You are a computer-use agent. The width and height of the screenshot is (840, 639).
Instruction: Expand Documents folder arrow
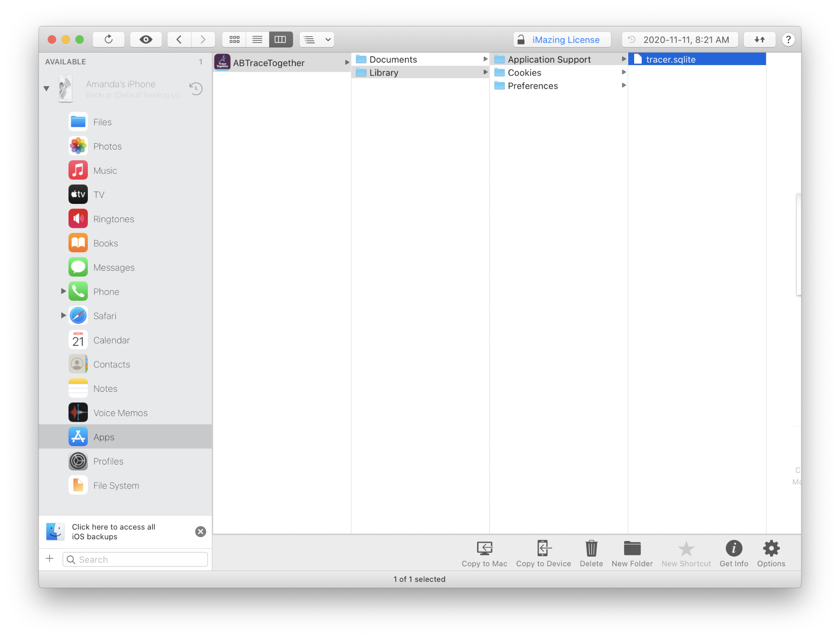coord(485,59)
